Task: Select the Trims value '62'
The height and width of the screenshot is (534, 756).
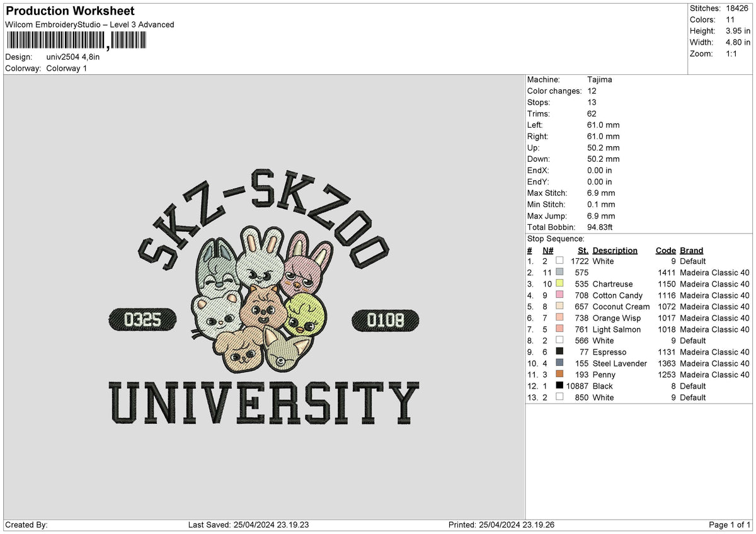Action: point(592,113)
